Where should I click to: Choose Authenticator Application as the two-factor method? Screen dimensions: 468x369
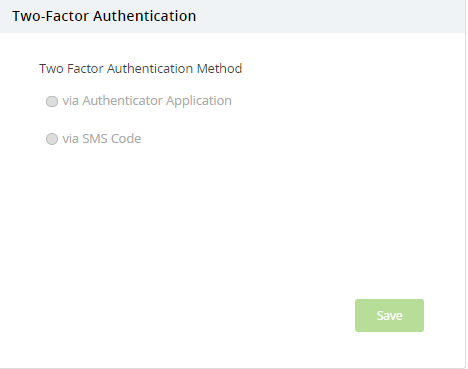(52, 101)
